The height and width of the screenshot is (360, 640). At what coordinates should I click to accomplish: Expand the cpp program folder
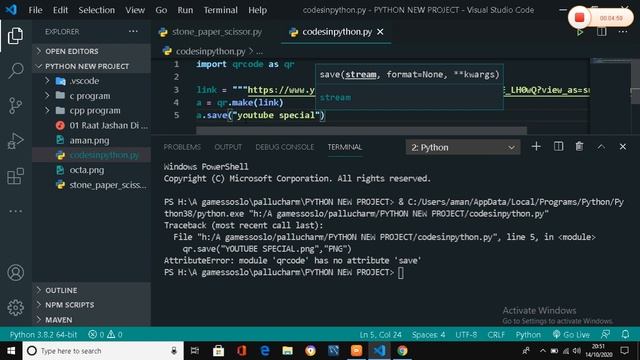[91, 111]
